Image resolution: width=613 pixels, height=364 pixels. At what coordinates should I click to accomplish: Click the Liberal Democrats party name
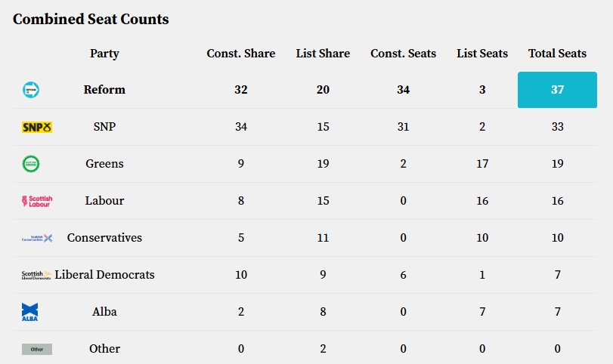pos(104,275)
